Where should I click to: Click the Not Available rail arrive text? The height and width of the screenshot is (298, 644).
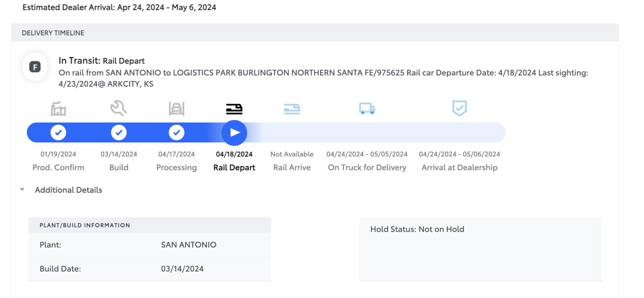[x=292, y=154]
